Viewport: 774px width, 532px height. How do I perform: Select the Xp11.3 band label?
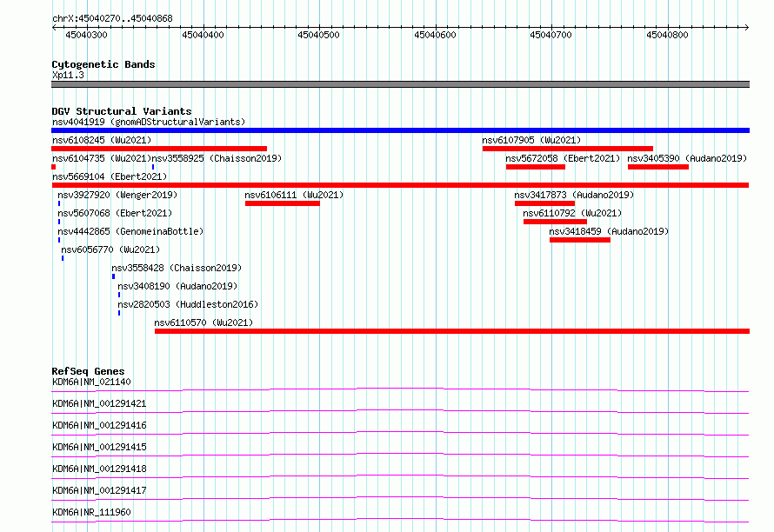point(68,75)
